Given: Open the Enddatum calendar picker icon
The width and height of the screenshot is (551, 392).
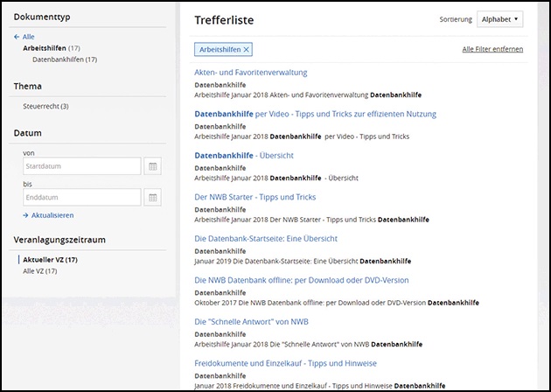Looking at the screenshot, I should coord(151,198).
